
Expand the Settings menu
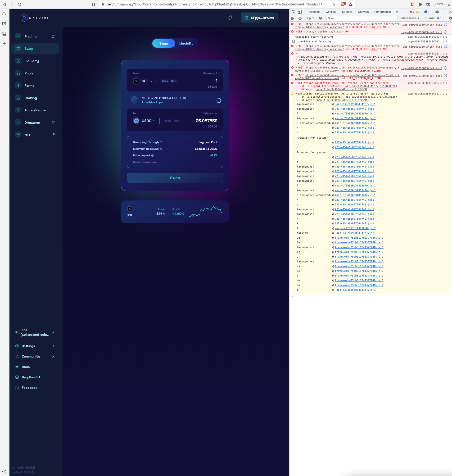pyautogui.click(x=35, y=346)
